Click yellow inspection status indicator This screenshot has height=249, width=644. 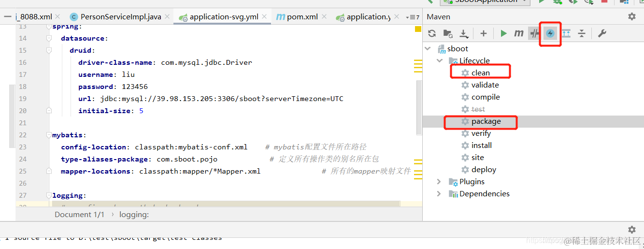[x=418, y=29]
